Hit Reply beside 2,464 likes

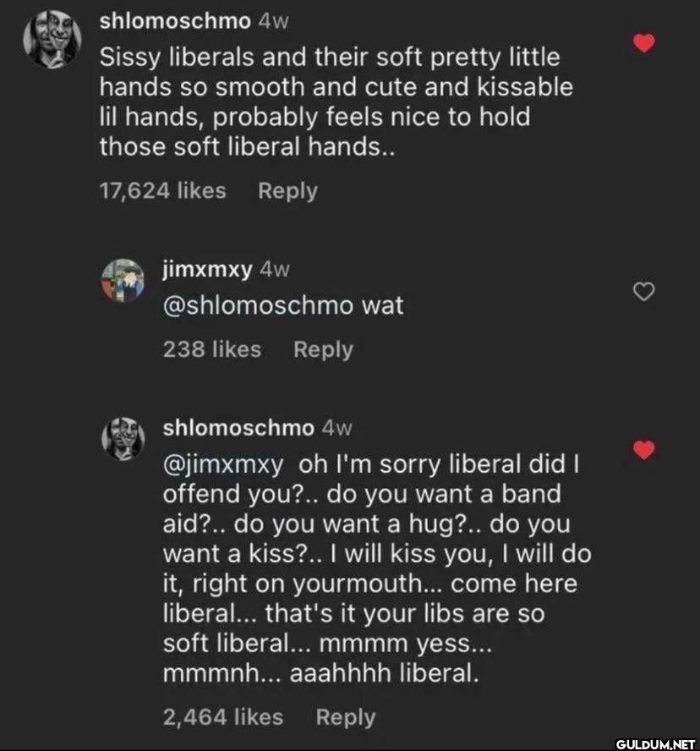[x=345, y=717]
